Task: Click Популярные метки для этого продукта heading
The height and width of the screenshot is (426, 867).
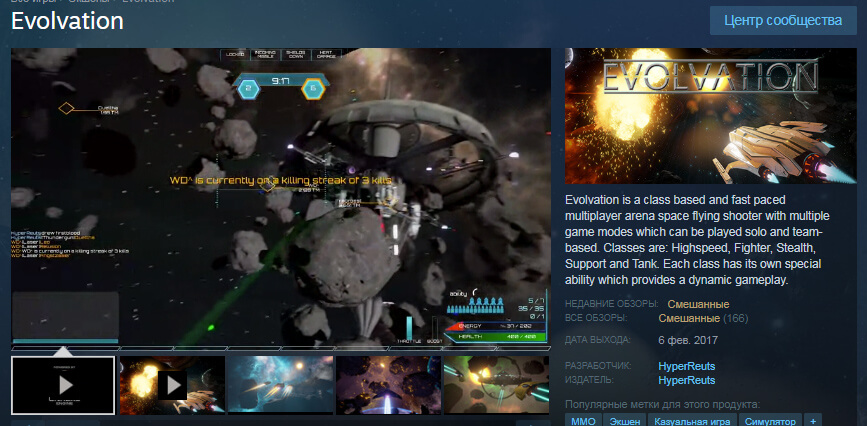Action: tap(662, 404)
